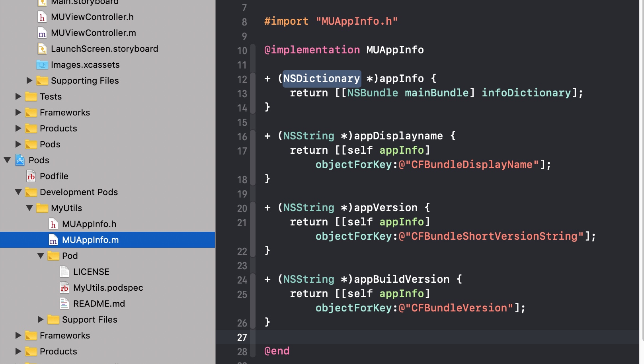Expand the Supporting Files folder
644x364 pixels.
pos(29,80)
